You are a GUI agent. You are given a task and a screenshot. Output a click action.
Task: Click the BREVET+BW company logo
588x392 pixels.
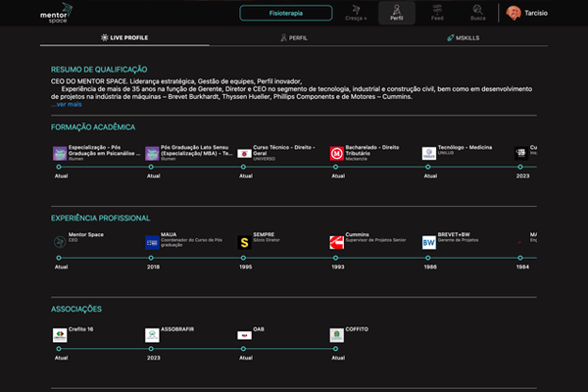click(429, 241)
